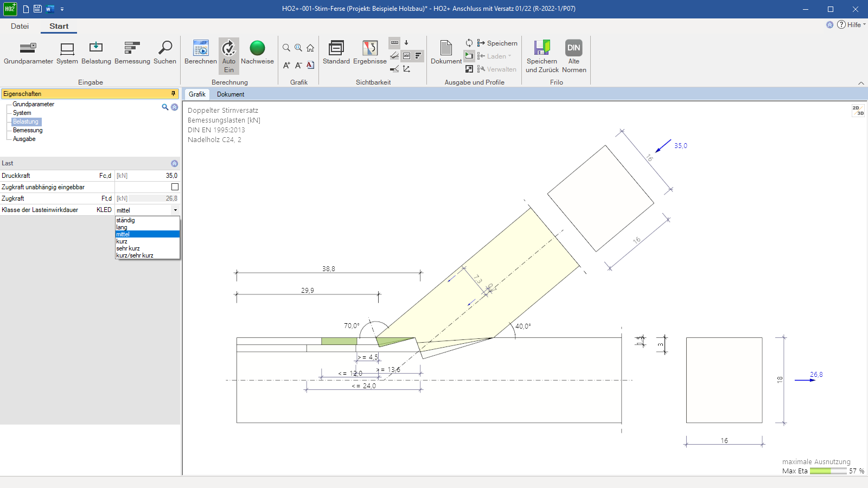The image size is (868, 488).
Task: Click the expand output window icon
Action: click(x=469, y=69)
